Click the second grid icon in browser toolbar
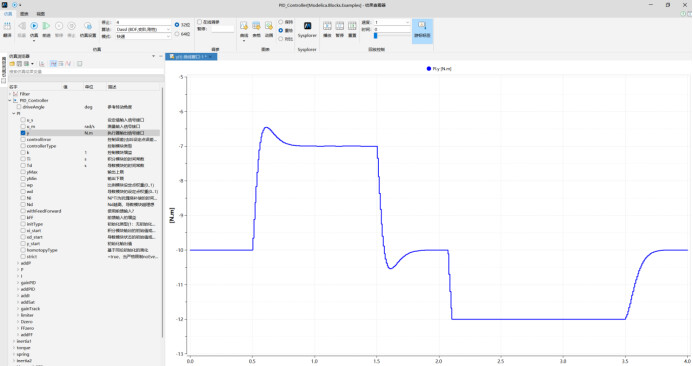This screenshot has height=366, width=693. tap(26, 64)
